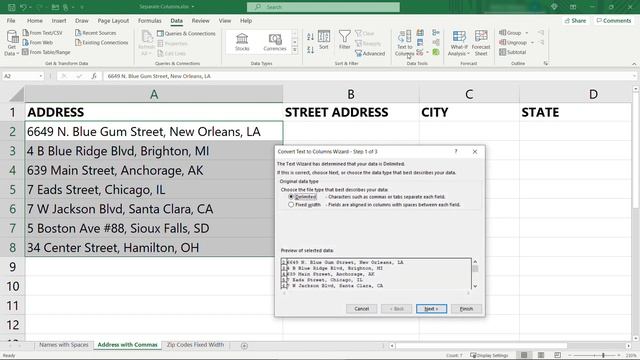Open Advanced filter options
This screenshot has width=640, height=360.
(x=370, y=53)
